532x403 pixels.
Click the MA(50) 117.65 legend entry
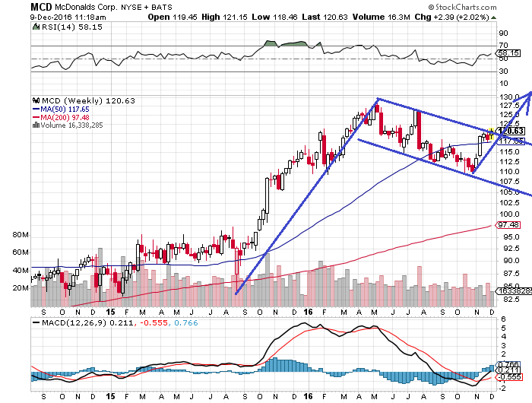[61, 109]
